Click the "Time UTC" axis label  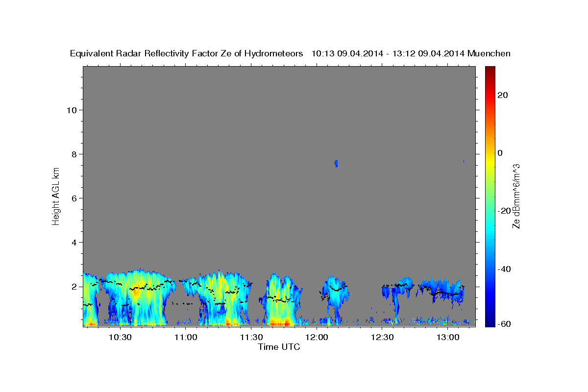click(x=279, y=347)
